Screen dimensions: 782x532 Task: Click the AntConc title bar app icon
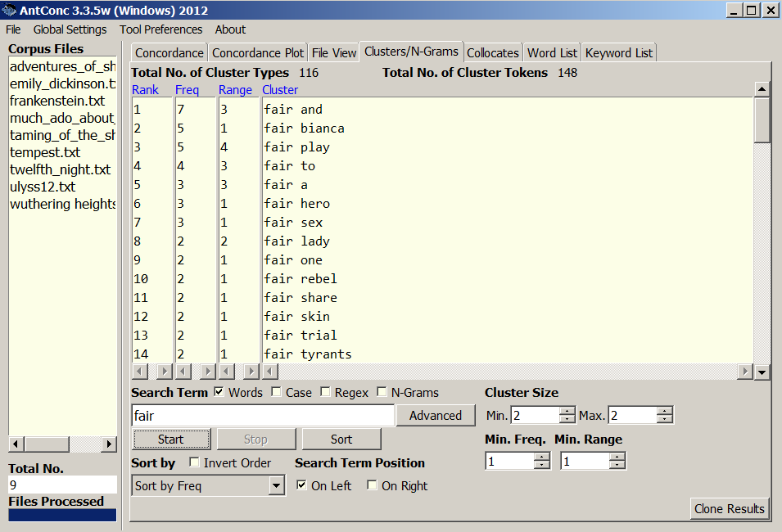tap(9, 10)
